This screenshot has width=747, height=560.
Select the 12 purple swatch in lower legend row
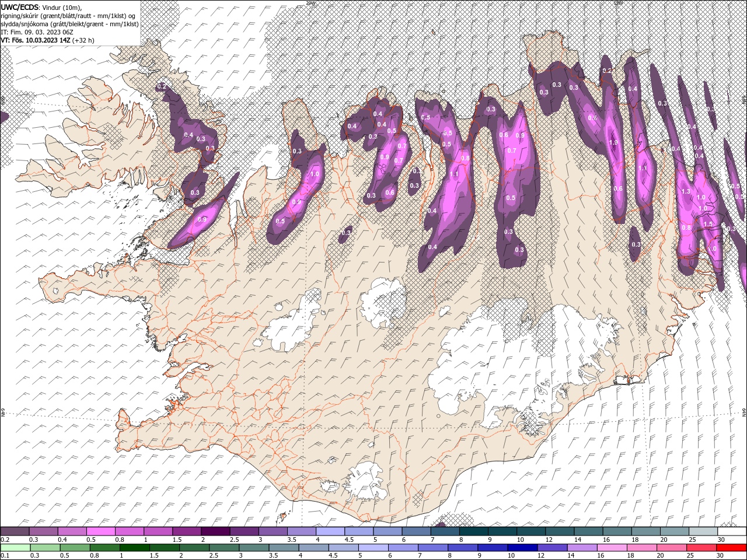pyautogui.click(x=552, y=547)
